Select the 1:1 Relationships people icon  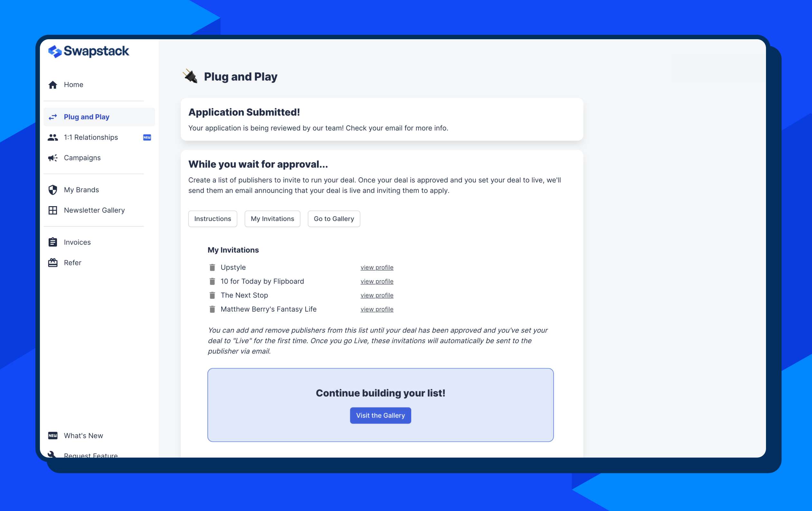coord(53,137)
